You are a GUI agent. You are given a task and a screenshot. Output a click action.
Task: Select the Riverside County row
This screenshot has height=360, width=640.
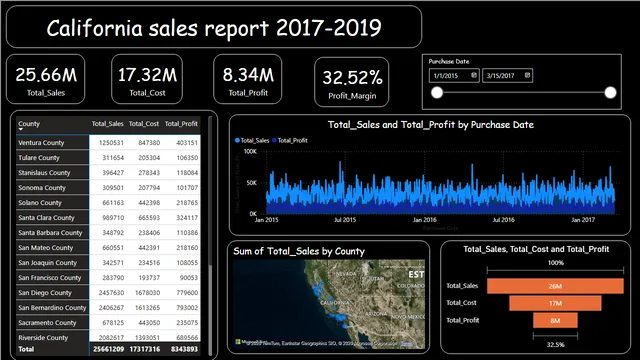(108, 337)
